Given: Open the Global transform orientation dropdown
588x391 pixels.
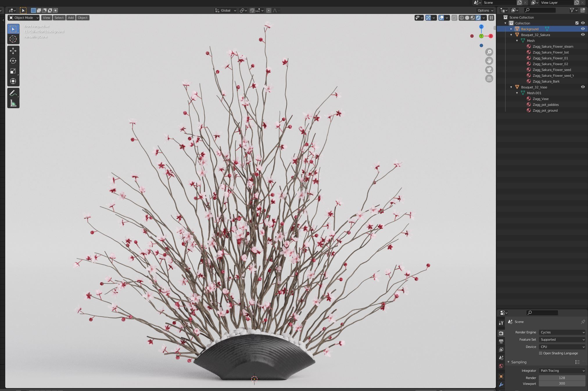Looking at the screenshot, I should pyautogui.click(x=225, y=10).
